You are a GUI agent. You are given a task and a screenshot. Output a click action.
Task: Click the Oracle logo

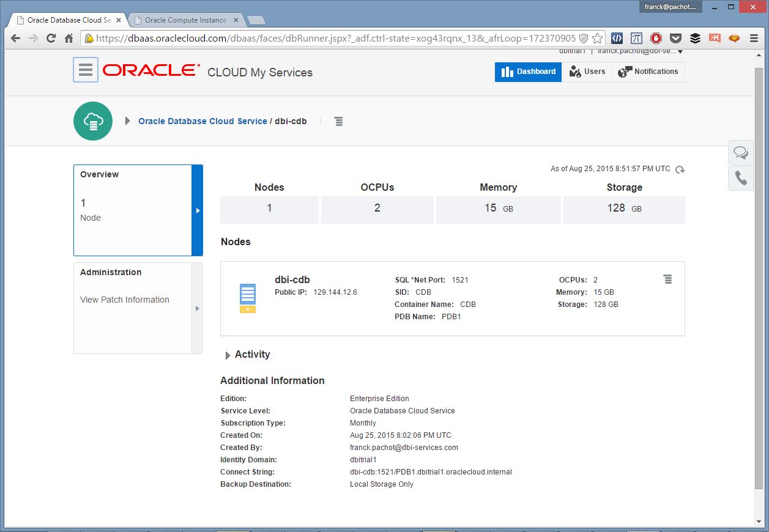pos(151,70)
